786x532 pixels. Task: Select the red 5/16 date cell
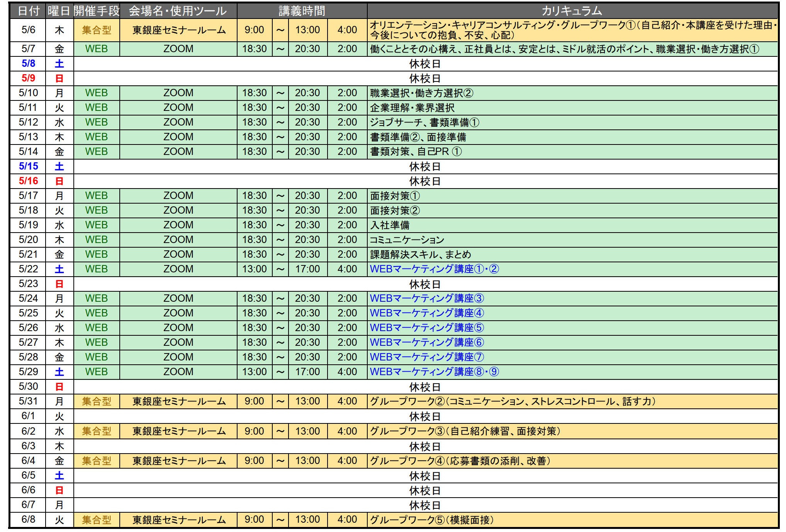tap(28, 181)
